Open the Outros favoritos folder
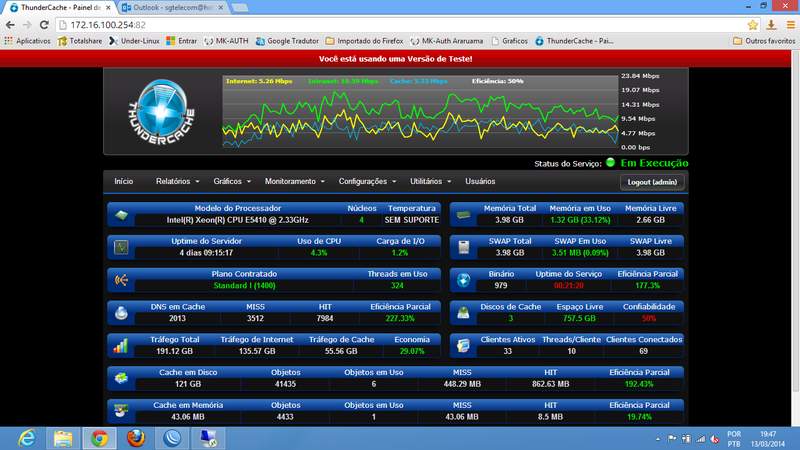This screenshot has height=450, width=800. pyautogui.click(x=764, y=41)
